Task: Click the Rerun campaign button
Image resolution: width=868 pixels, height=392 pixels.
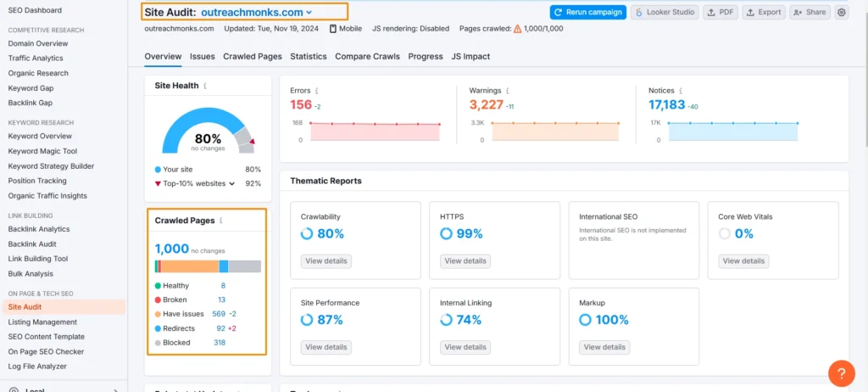Action: 588,12
